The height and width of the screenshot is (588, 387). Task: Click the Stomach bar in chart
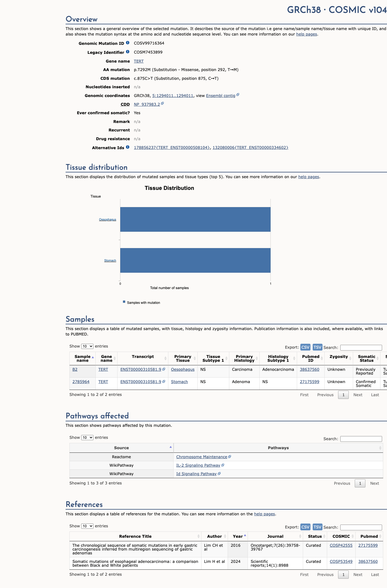pyautogui.click(x=195, y=260)
